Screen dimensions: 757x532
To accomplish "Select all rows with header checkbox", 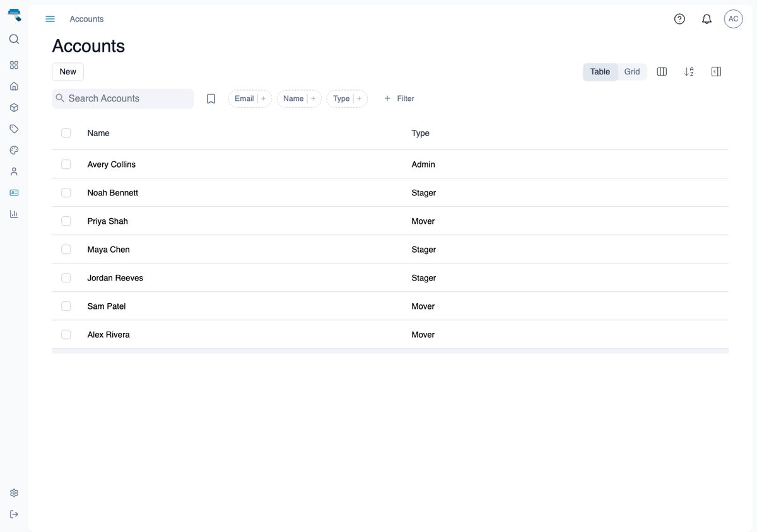I will [x=66, y=133].
